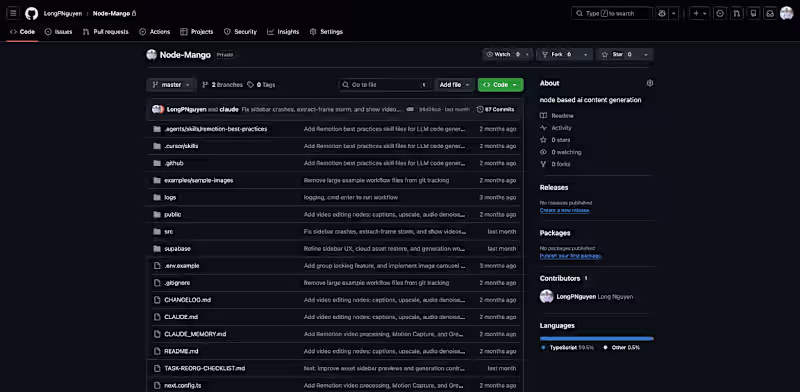This screenshot has width=800, height=392.
Task: Focus the 'Go to file' search field
Action: 385,85
